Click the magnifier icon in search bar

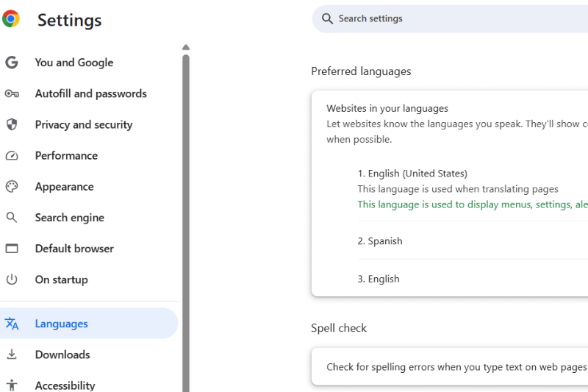click(327, 19)
